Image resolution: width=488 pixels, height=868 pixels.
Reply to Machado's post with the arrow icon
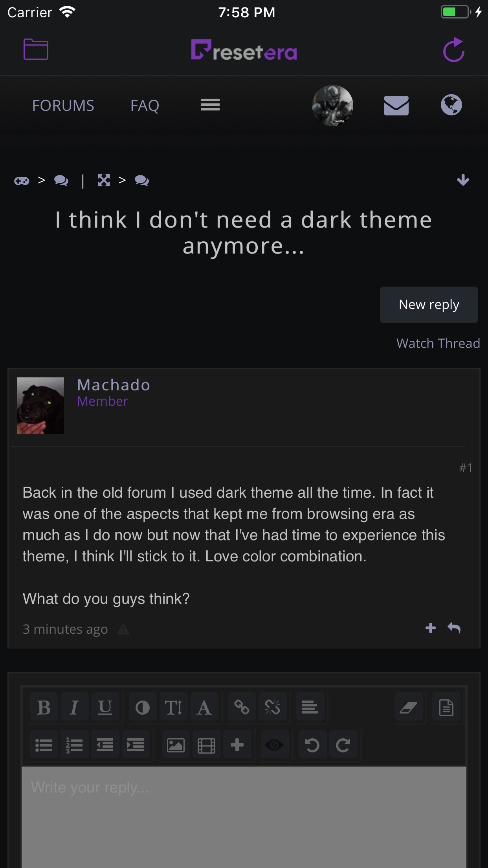[x=454, y=628]
